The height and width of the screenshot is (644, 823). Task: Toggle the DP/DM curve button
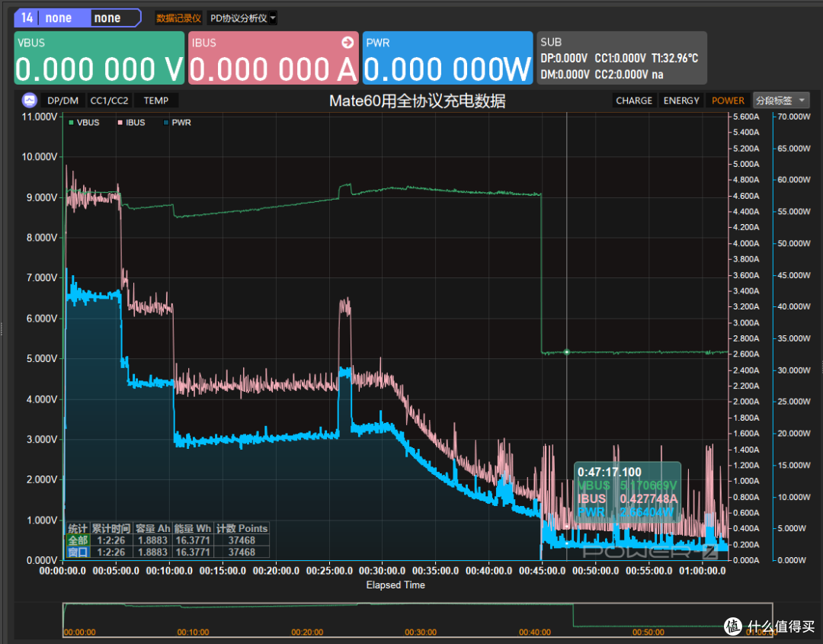[x=63, y=101]
